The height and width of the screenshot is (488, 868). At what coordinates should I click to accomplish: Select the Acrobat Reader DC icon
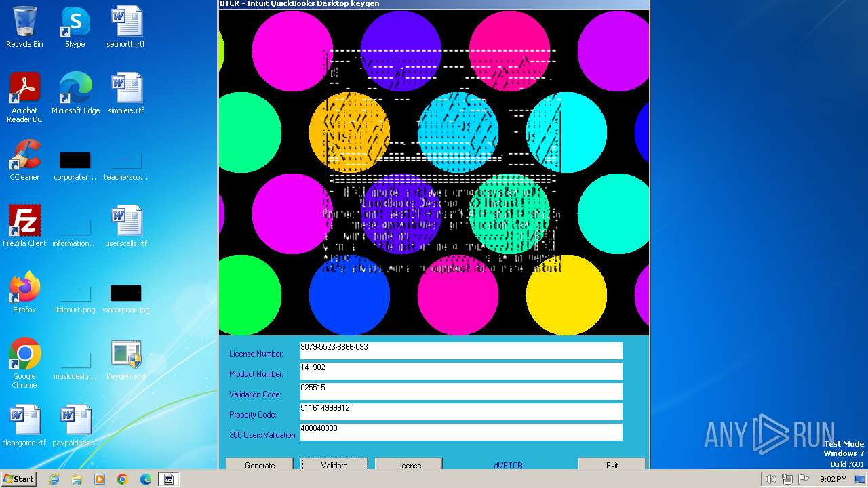coord(24,98)
